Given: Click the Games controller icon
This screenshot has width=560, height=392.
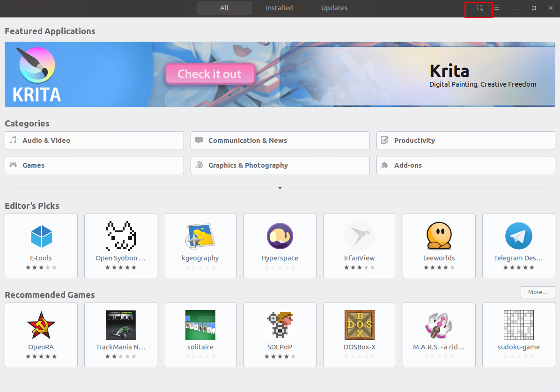Looking at the screenshot, I should pos(13,165).
